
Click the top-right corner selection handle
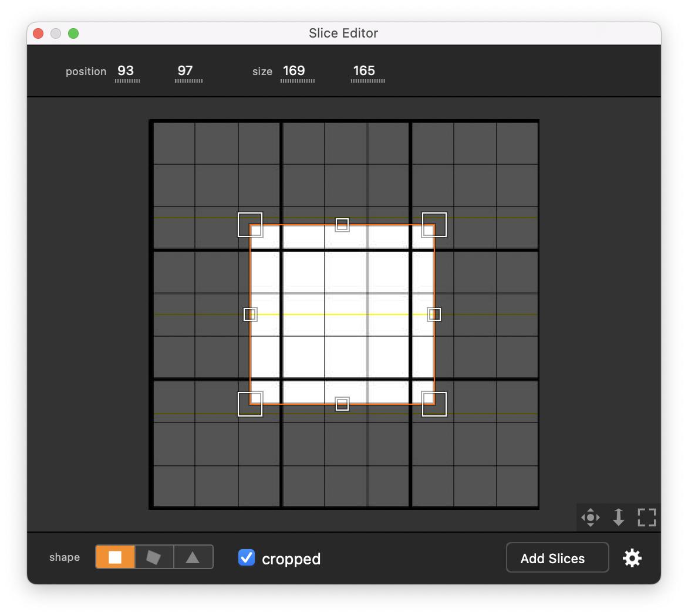point(434,225)
